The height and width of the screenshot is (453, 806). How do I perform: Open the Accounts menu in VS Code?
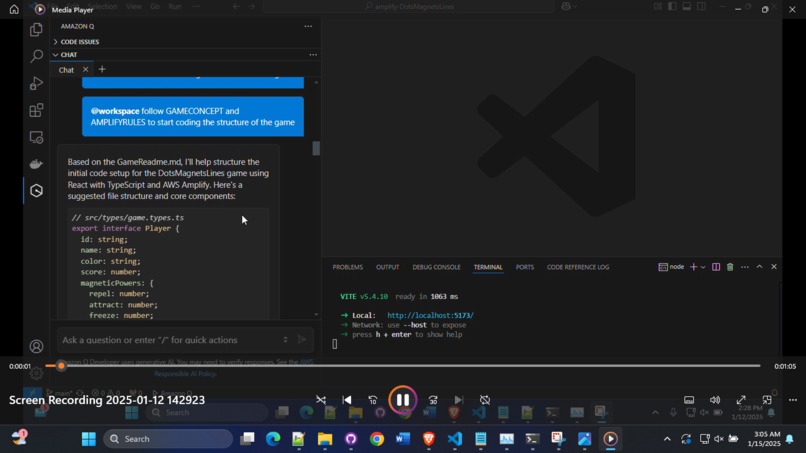(x=36, y=347)
